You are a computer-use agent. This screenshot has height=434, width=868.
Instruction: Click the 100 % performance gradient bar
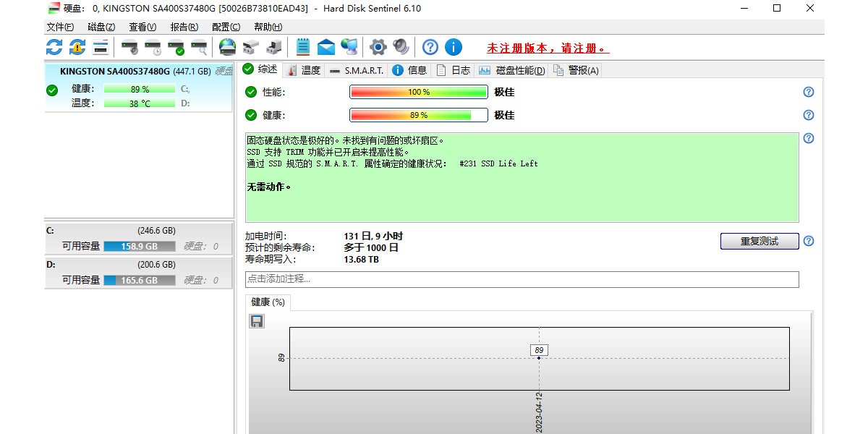pyautogui.click(x=419, y=92)
